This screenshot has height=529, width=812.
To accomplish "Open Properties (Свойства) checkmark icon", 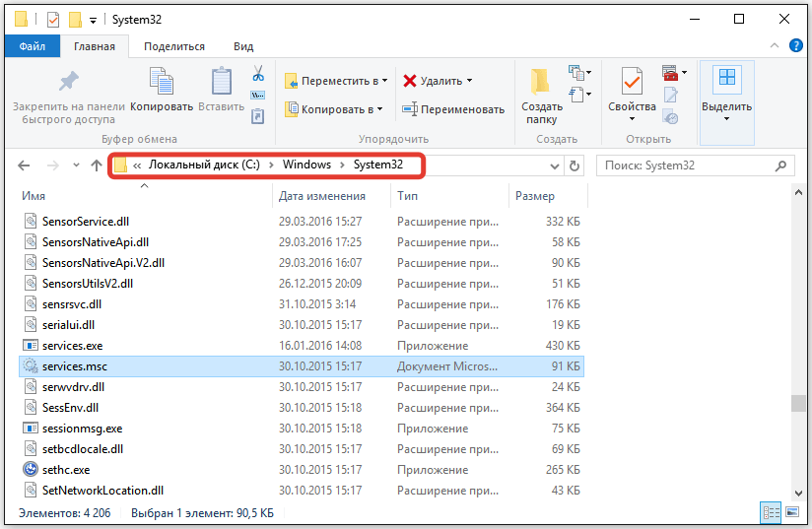I will coord(632,81).
